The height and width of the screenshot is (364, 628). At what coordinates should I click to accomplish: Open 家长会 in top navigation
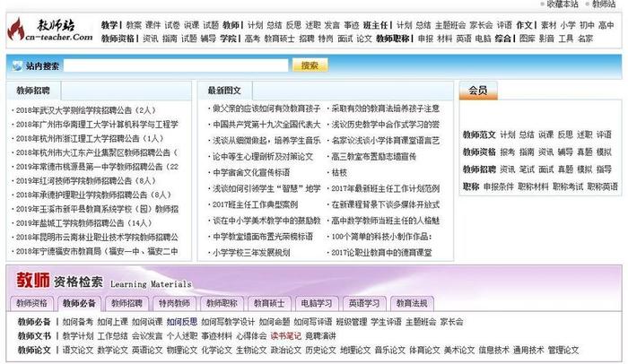point(481,25)
